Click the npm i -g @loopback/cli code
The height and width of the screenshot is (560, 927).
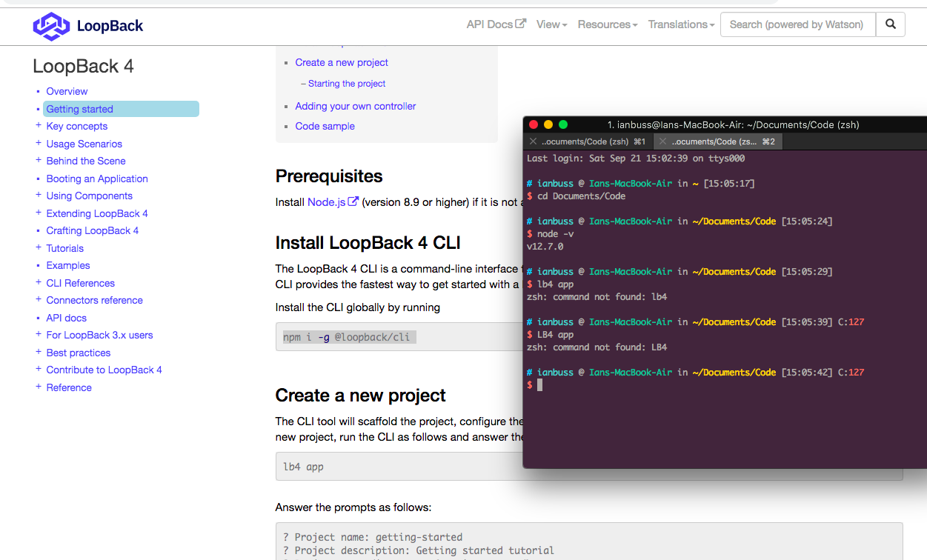pyautogui.click(x=346, y=337)
